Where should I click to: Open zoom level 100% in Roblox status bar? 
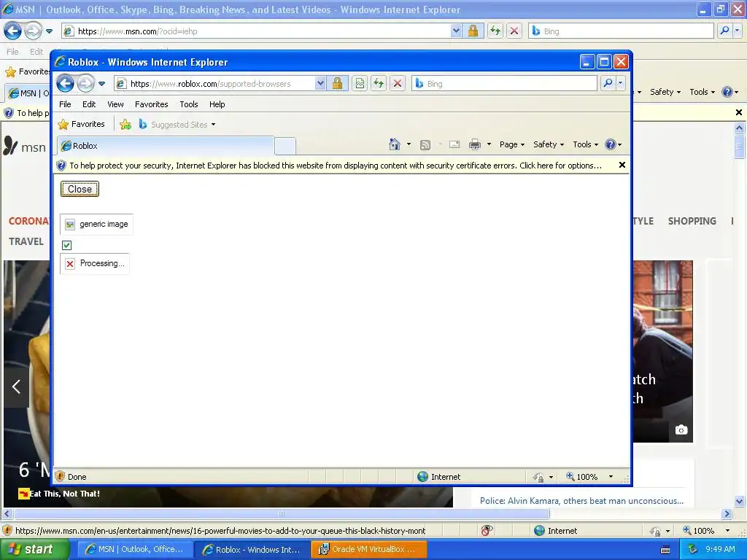pos(581,477)
